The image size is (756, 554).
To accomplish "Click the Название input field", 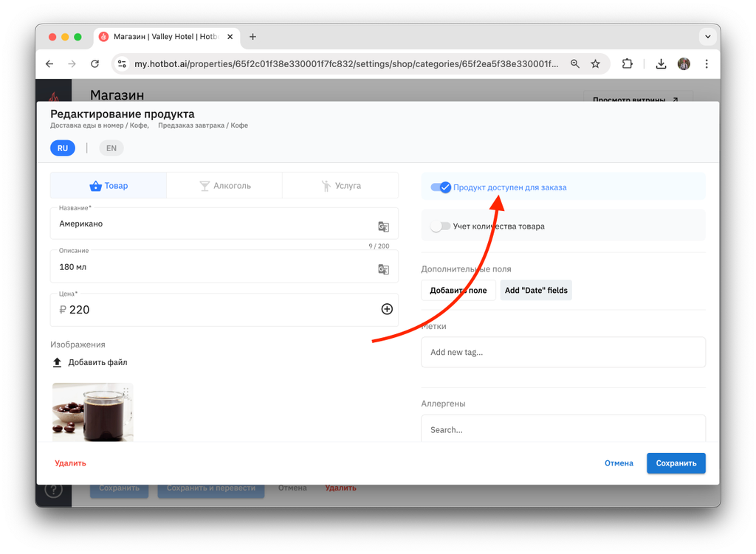I will coord(224,224).
